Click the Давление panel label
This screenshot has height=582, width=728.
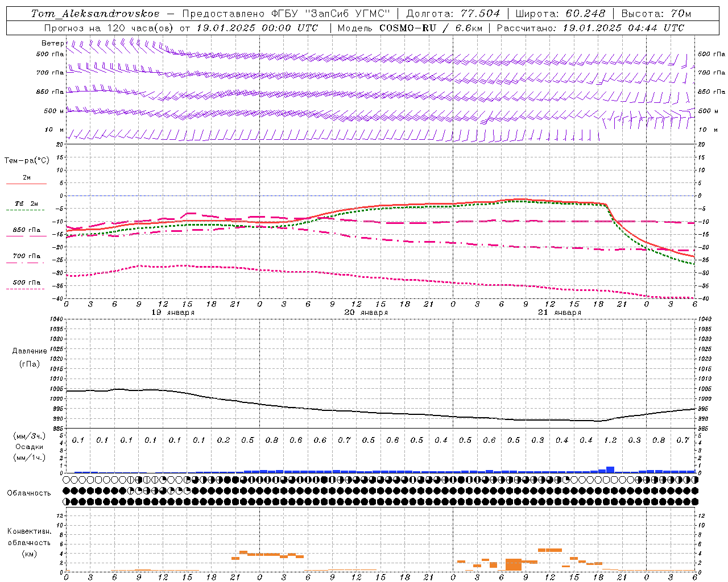pos(30,351)
